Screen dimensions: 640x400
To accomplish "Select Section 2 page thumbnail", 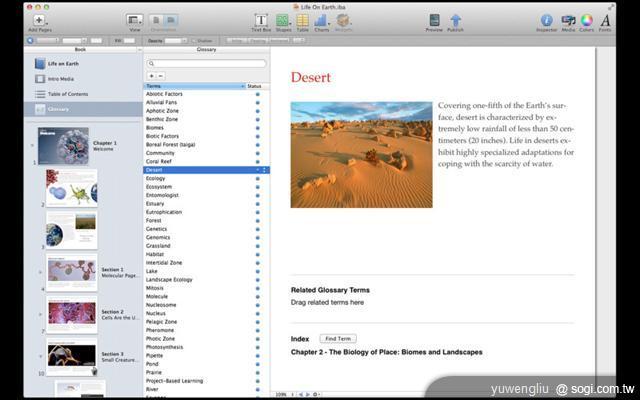I will pos(71,315).
